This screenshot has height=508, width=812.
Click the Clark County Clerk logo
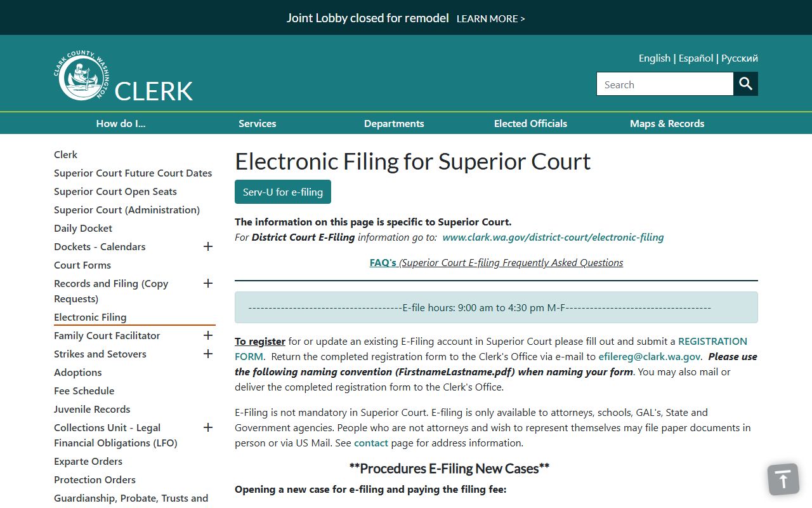(124, 76)
